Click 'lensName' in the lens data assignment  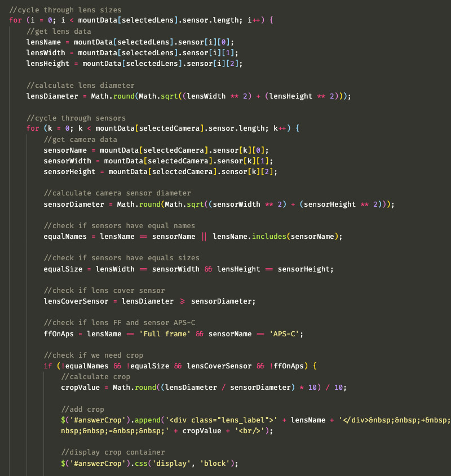[43, 42]
